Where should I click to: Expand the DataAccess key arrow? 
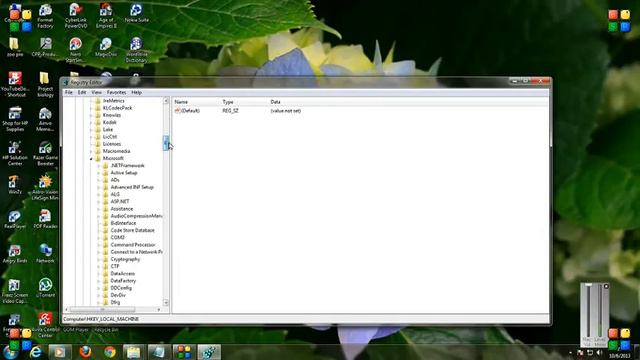[98, 273]
